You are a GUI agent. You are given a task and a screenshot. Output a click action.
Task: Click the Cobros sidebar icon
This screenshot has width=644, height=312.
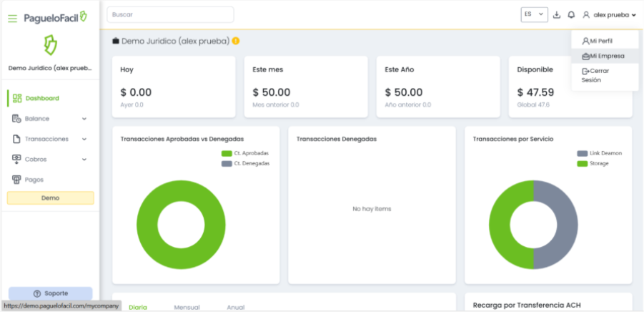(17, 159)
